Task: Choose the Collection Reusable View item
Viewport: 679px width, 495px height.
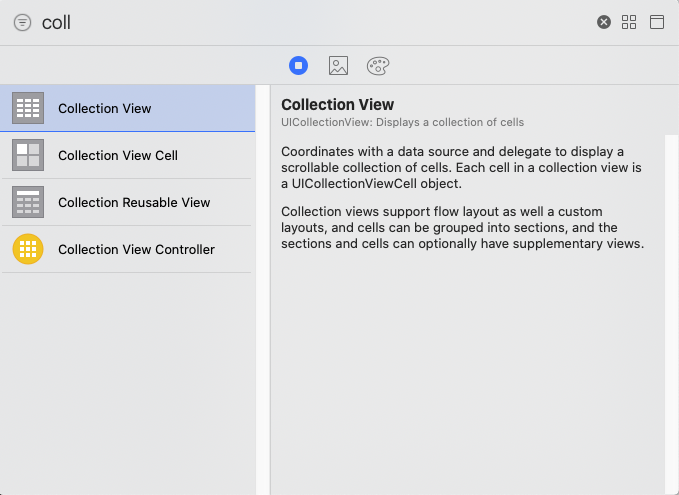Action: tap(127, 202)
